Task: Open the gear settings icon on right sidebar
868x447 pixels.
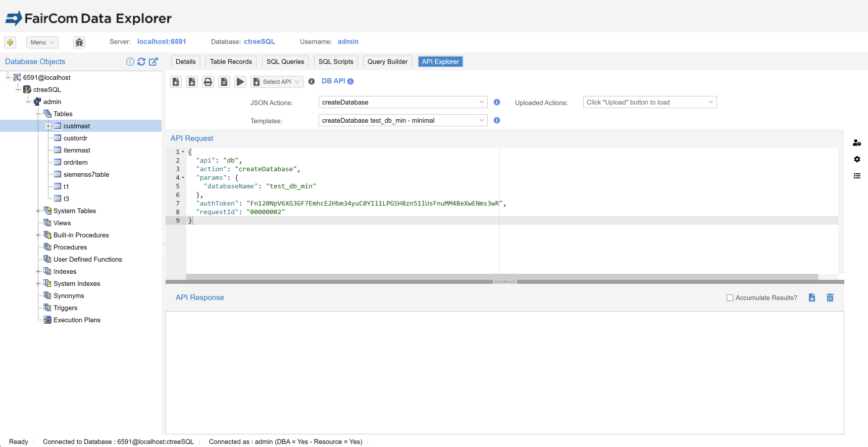Action: 857,159
